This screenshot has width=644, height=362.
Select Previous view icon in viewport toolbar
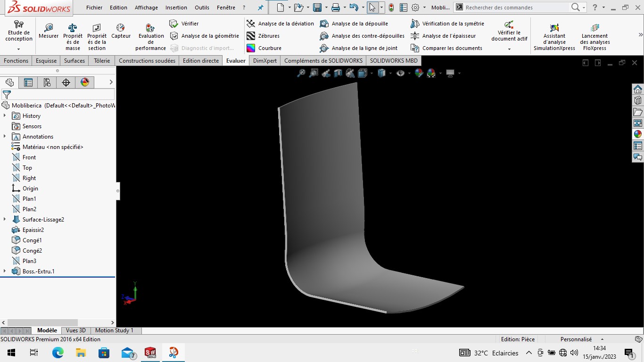click(x=326, y=73)
